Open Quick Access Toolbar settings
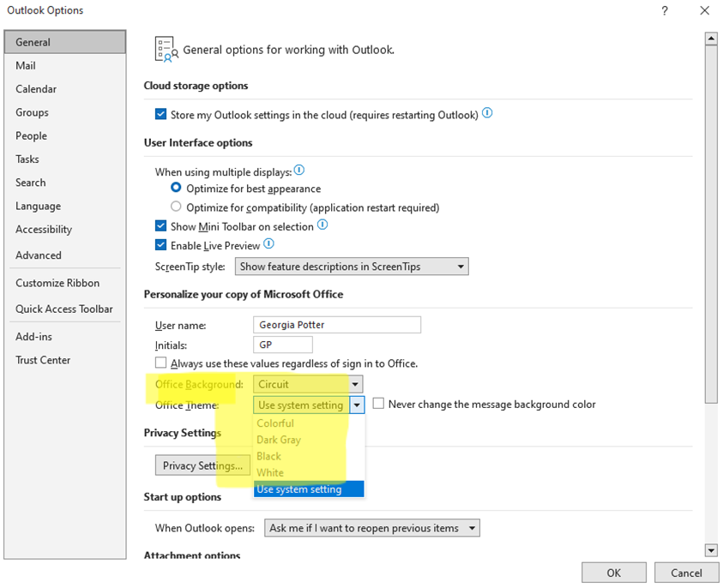Image resolution: width=723 pixels, height=588 pixels. (x=65, y=309)
